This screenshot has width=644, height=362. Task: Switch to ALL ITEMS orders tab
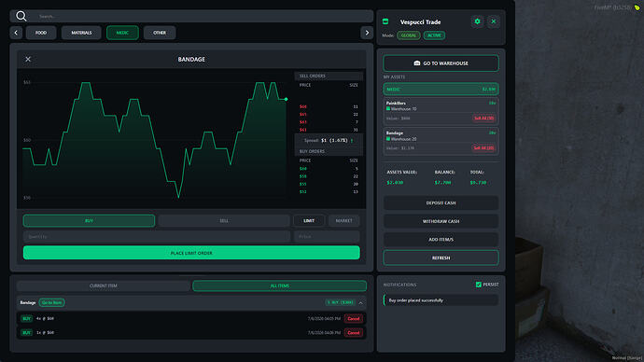point(280,285)
